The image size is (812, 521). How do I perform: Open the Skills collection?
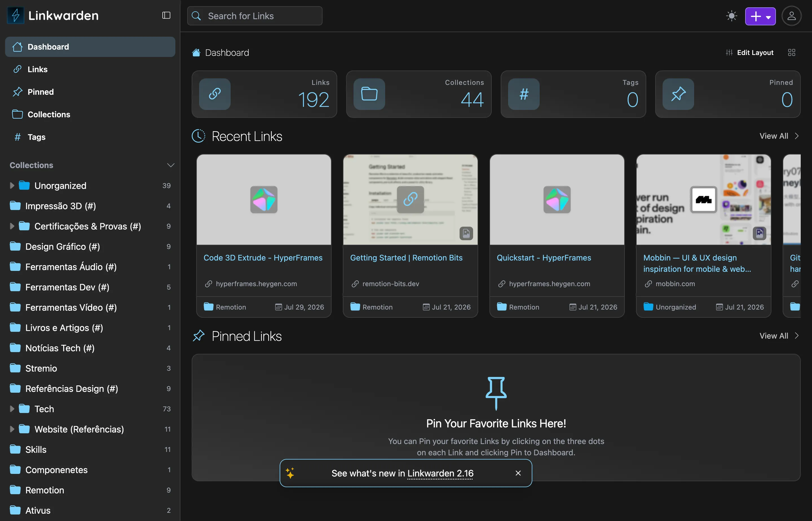[x=90, y=449]
